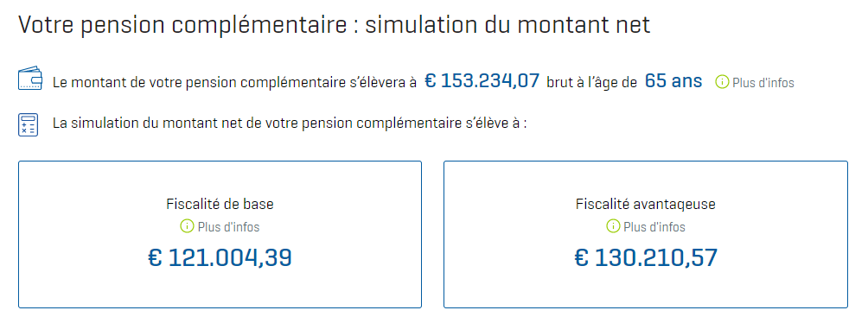Viewport: 868px width, 323px height.
Task: Click the La simulation du montant net sentence
Action: click(x=290, y=123)
